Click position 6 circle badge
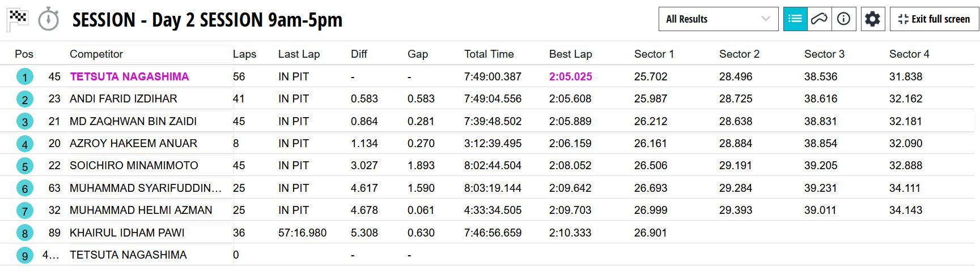 click(x=25, y=188)
